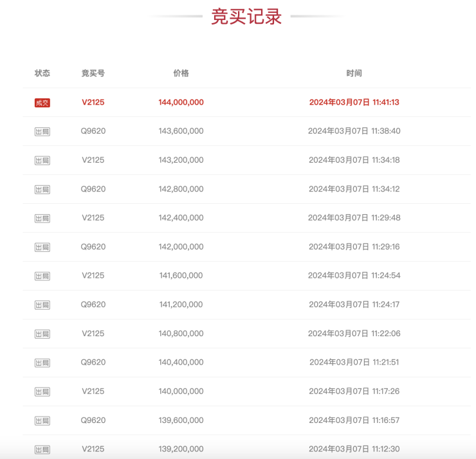
Task: Sort by the 价格 column header
Action: (181, 73)
